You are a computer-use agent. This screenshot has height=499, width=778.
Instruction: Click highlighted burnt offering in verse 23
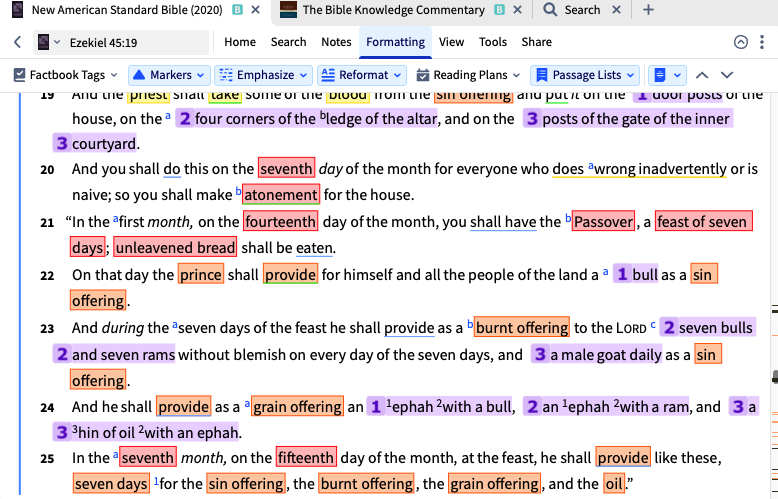click(x=522, y=327)
